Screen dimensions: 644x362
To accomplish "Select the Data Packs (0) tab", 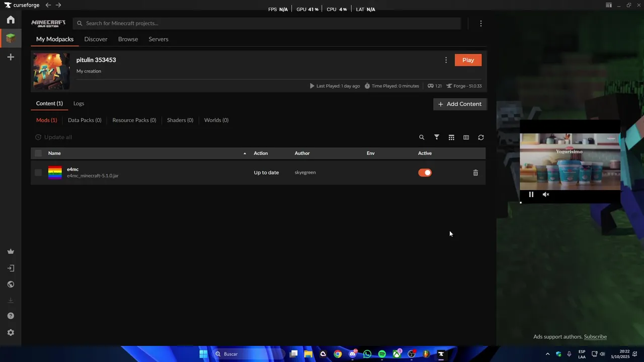I will click(x=85, y=120).
